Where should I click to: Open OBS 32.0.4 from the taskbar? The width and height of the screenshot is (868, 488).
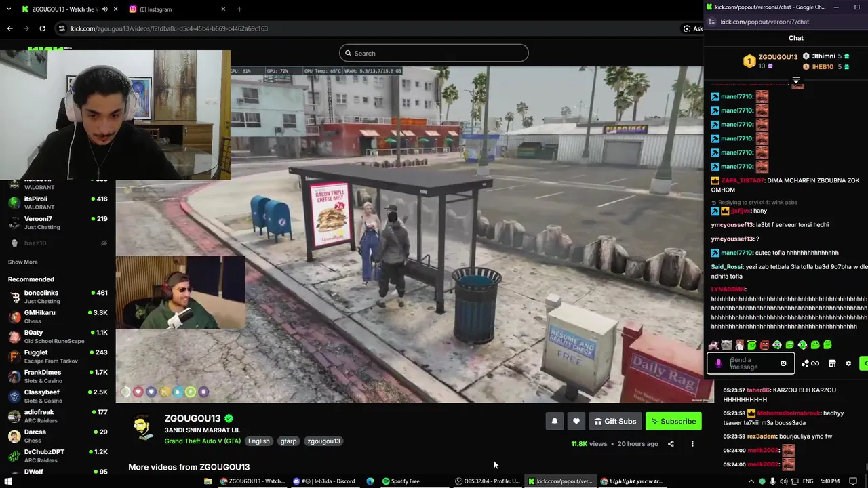[x=488, y=481]
